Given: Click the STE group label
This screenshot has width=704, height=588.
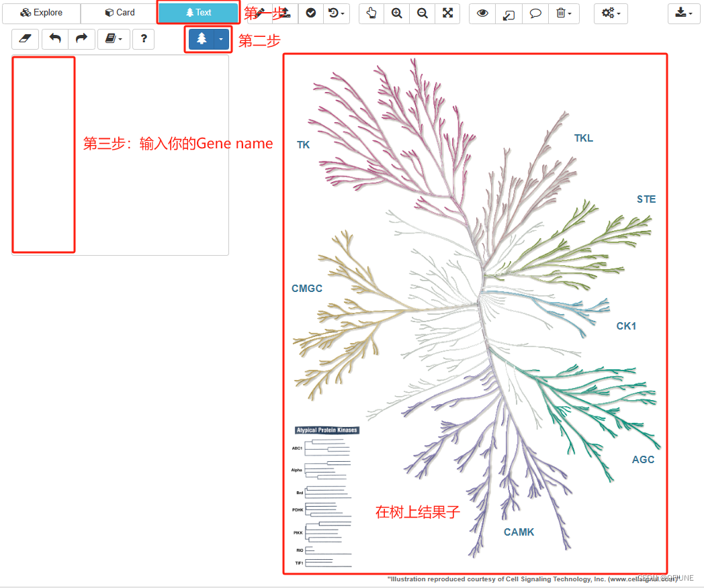Looking at the screenshot, I should 646,199.
